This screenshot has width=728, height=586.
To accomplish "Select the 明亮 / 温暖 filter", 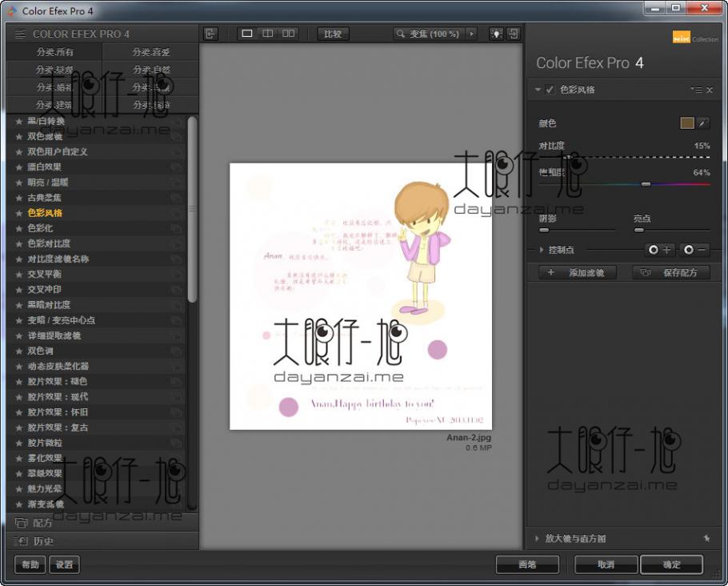I will [98, 183].
